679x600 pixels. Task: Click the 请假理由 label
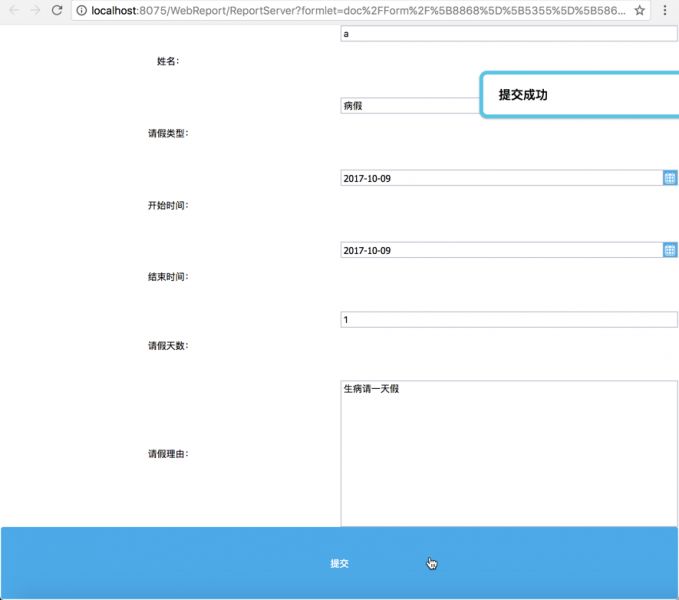[x=168, y=454]
